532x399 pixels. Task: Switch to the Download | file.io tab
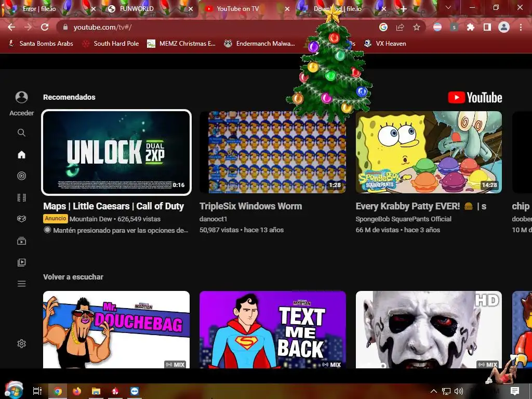(343, 9)
